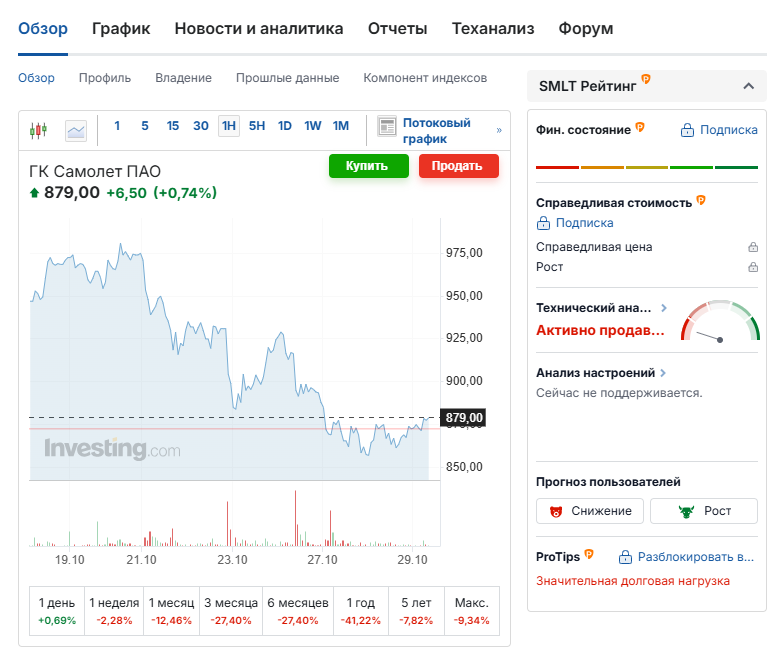Open the Форум tab

coord(586,29)
